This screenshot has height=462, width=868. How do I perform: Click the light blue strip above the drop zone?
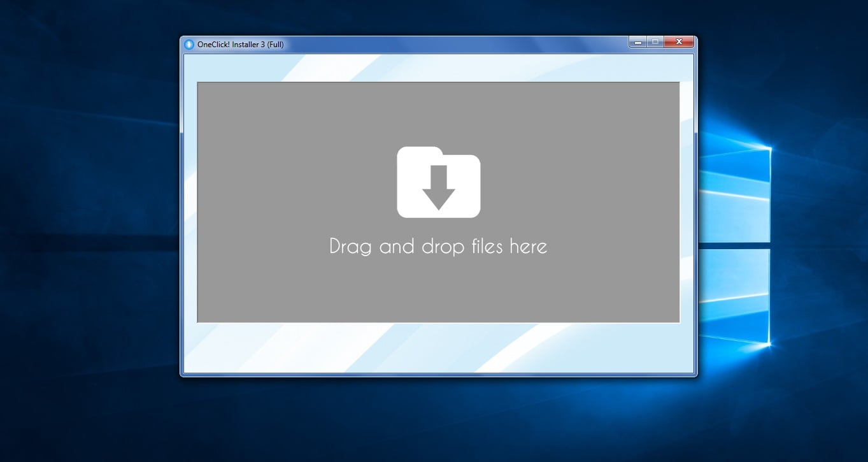[x=438, y=68]
